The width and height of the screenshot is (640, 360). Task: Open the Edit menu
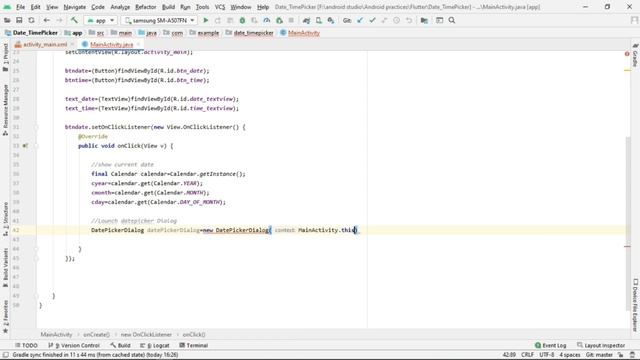click(x=36, y=7)
